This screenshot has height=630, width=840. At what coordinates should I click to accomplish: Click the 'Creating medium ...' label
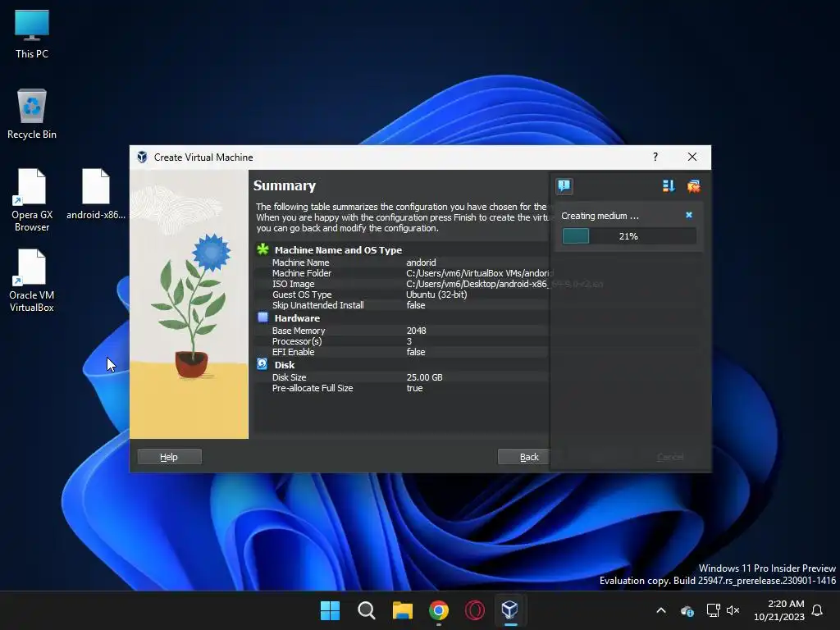click(x=600, y=216)
